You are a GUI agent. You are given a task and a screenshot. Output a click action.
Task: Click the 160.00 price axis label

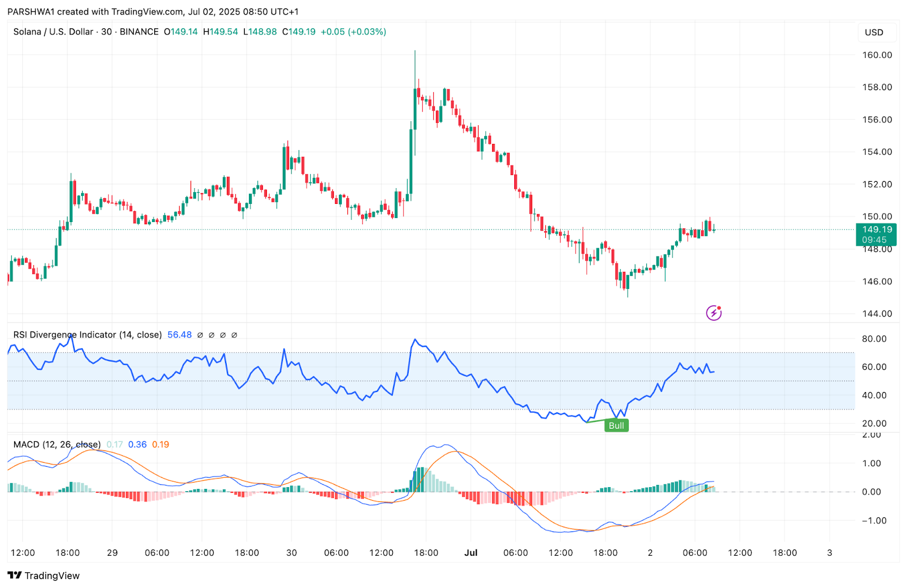click(877, 55)
